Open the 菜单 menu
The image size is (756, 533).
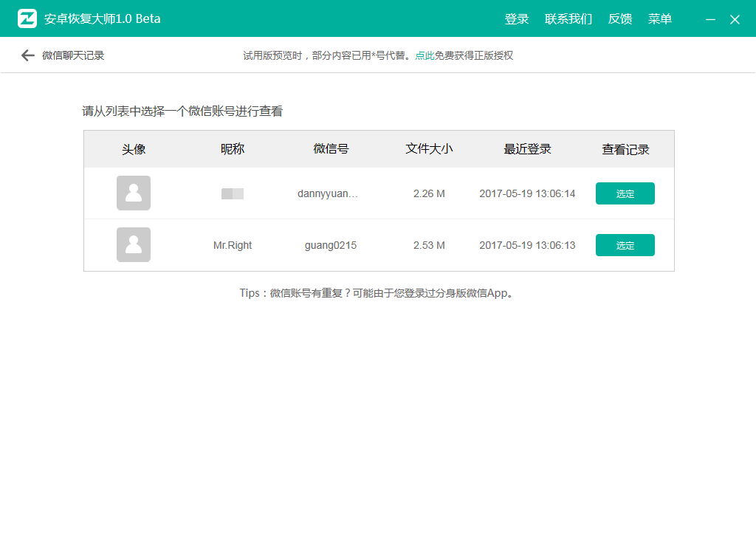660,18
